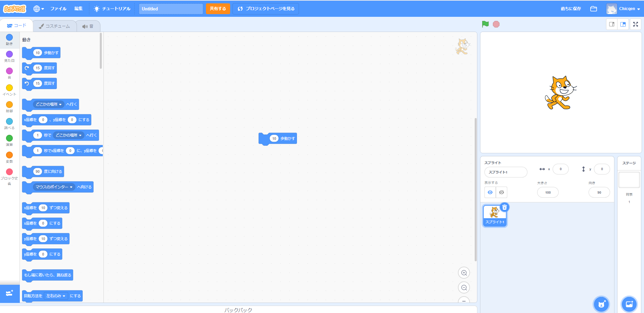Enter full screen stage mode
644x313 pixels.
pos(635,24)
